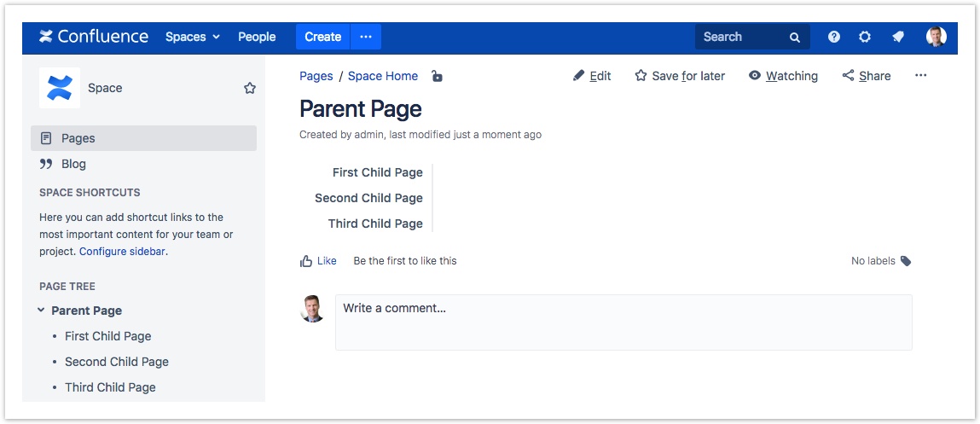Click the page restrictions unlocked padlock icon
The image size is (980, 424).
coord(437,76)
